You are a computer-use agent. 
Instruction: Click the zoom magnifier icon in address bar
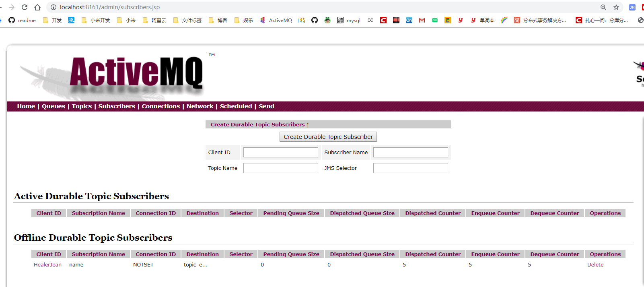pyautogui.click(x=603, y=7)
